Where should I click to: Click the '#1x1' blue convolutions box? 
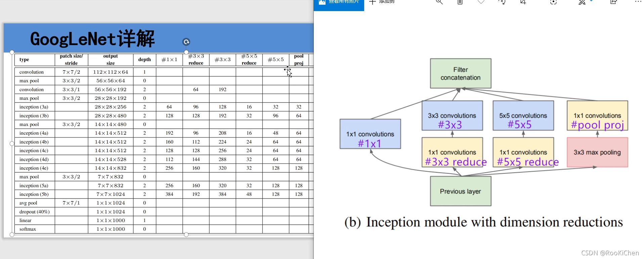370,134
